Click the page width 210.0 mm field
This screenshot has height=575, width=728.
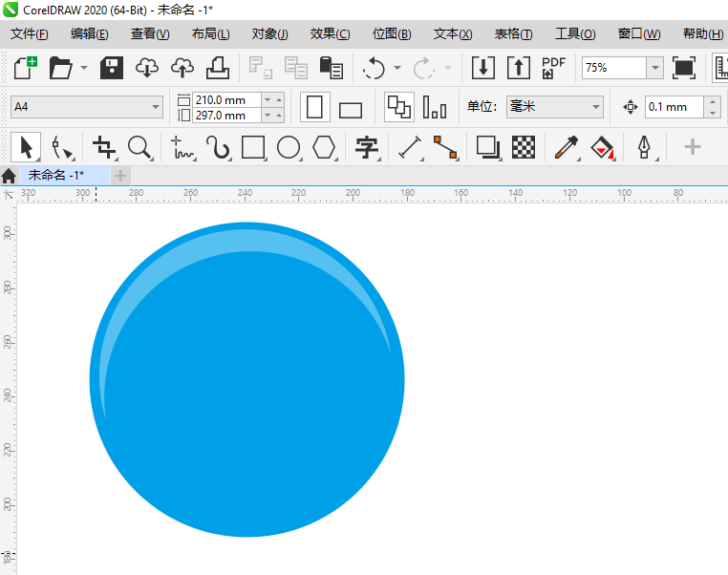(225, 99)
